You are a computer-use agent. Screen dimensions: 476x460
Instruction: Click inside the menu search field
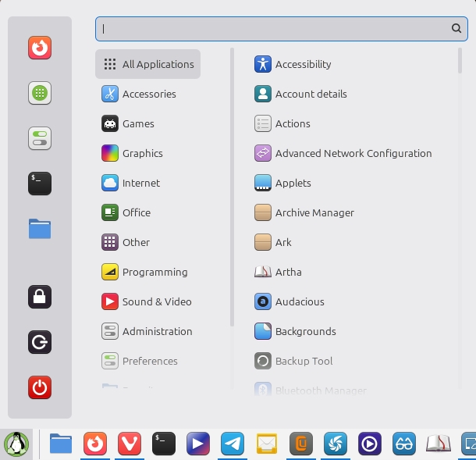pos(282,29)
